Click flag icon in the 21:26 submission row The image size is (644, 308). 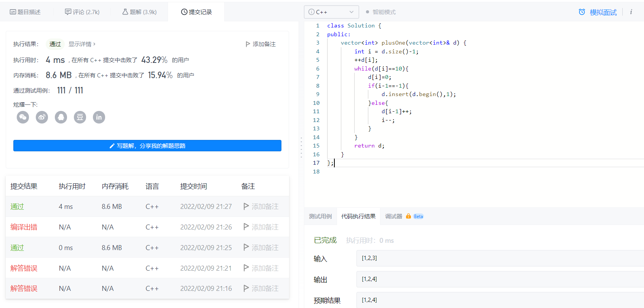246,227
